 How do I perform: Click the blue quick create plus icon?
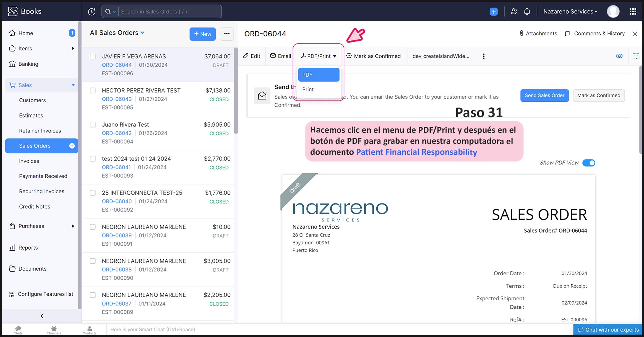494,12
